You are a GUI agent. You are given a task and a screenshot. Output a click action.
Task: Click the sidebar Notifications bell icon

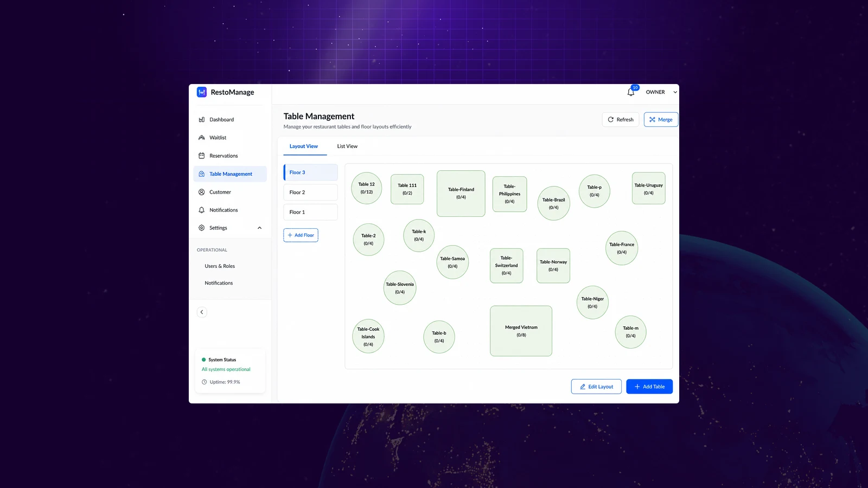point(202,210)
